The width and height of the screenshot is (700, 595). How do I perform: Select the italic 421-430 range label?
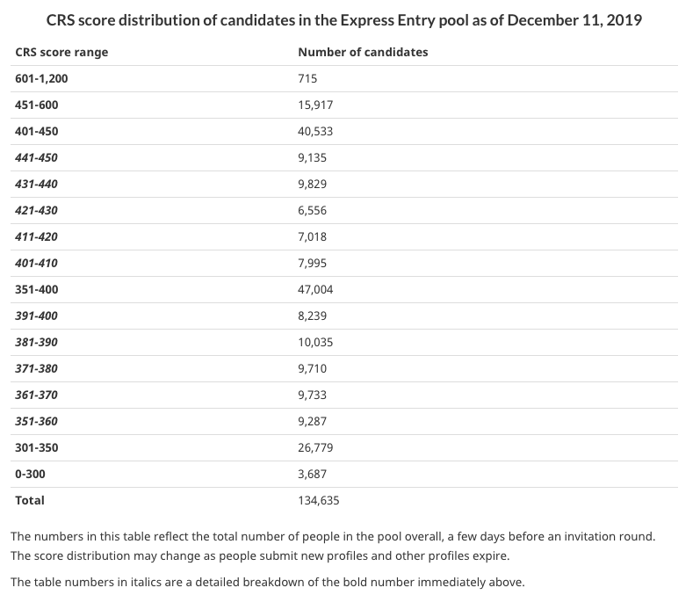[37, 210]
